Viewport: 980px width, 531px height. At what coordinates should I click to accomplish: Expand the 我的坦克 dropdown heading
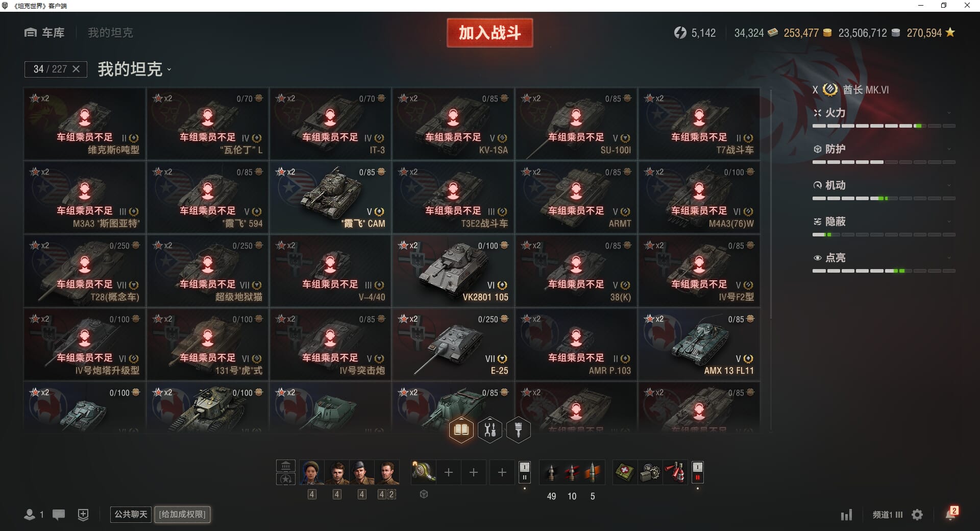[134, 69]
